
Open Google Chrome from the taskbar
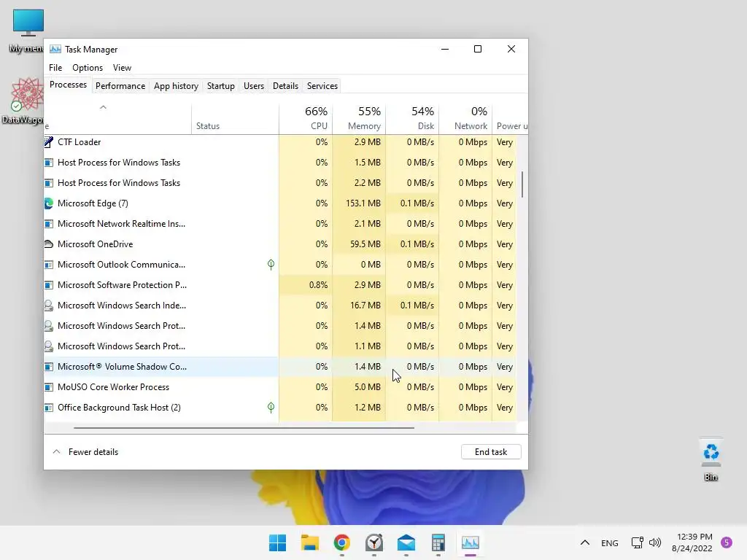click(x=341, y=542)
